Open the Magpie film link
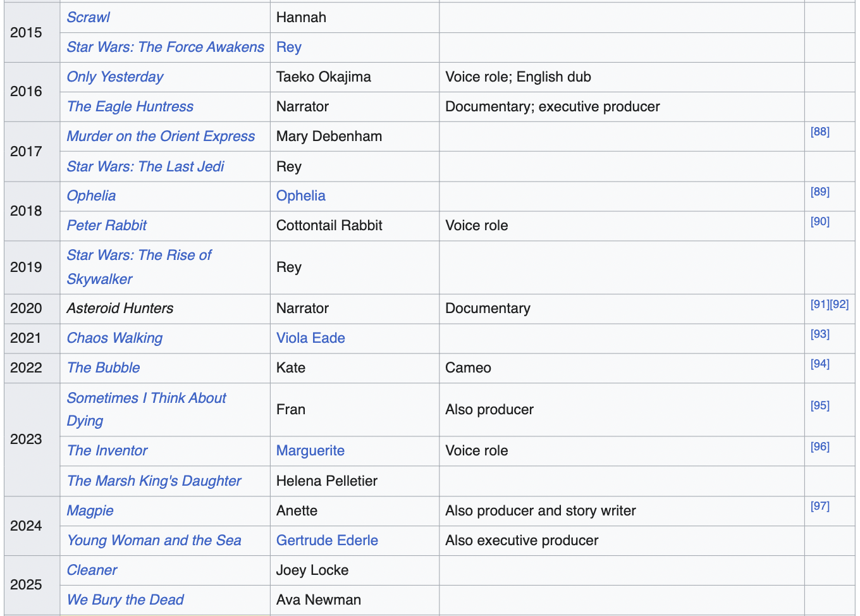 [x=90, y=511]
